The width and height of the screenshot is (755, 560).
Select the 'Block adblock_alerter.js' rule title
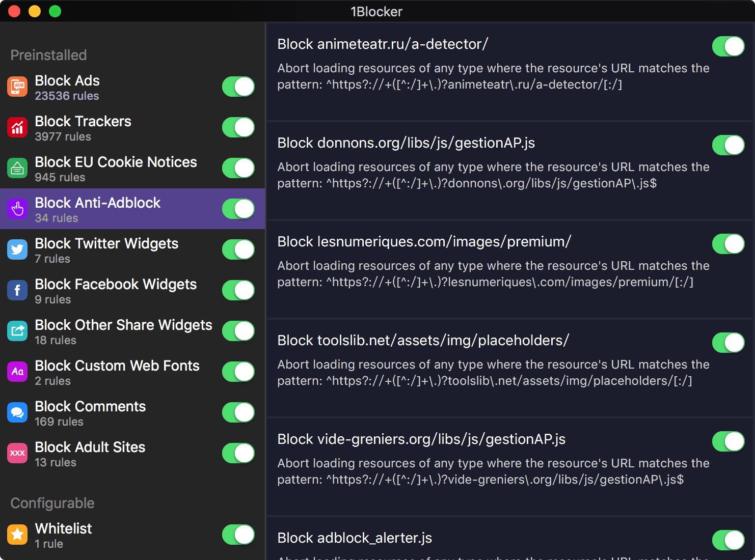(x=355, y=538)
